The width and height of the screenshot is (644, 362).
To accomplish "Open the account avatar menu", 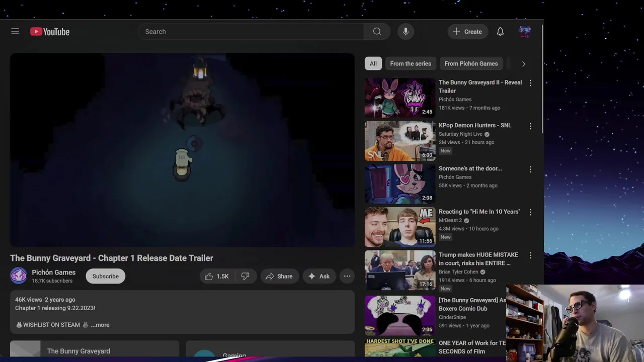I will 525,32.
